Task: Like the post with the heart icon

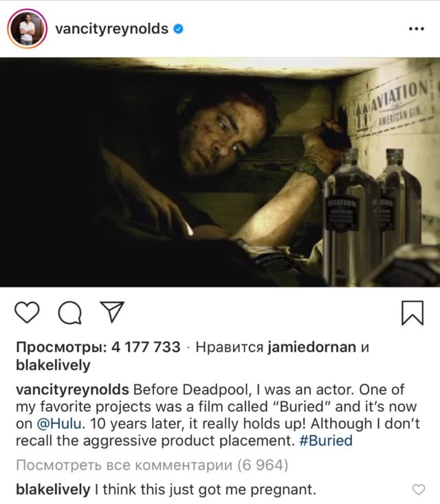Action: coord(27,312)
